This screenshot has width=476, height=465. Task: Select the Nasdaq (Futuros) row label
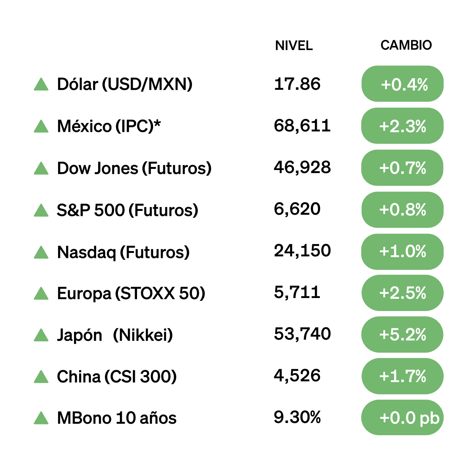click(123, 253)
